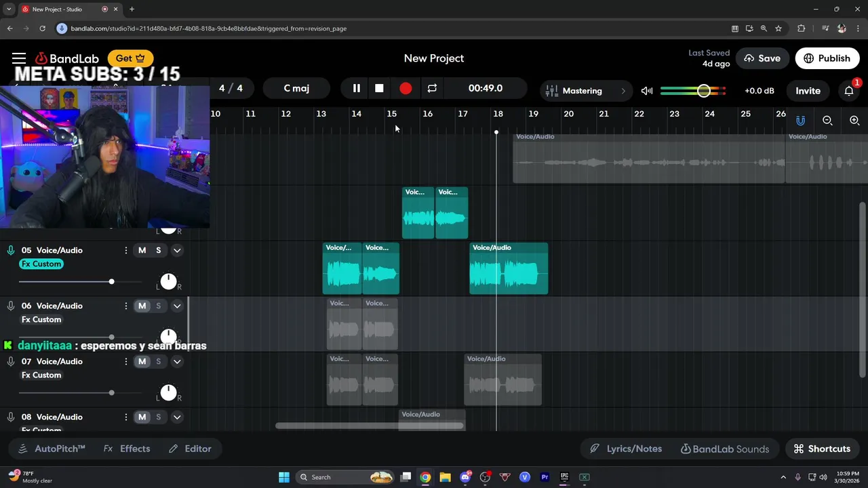Click the Invite button
This screenshot has width=868, height=488.
coord(808,91)
